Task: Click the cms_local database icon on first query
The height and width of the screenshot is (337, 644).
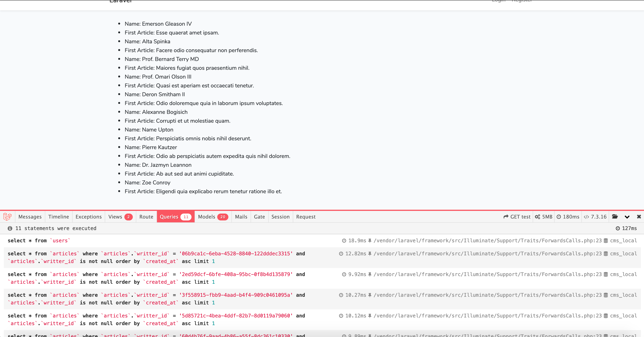Action: [606, 241]
